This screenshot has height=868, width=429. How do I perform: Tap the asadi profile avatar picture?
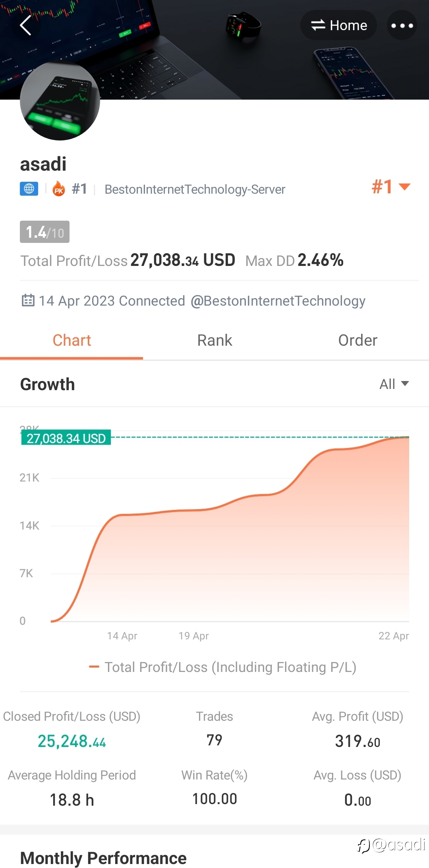pos(60,101)
